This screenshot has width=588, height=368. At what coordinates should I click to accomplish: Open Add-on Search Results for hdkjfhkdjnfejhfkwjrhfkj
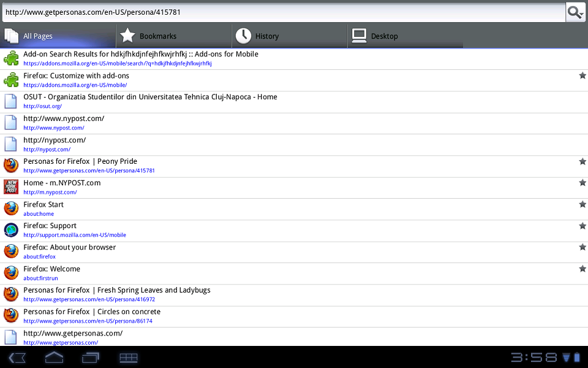(x=294, y=59)
